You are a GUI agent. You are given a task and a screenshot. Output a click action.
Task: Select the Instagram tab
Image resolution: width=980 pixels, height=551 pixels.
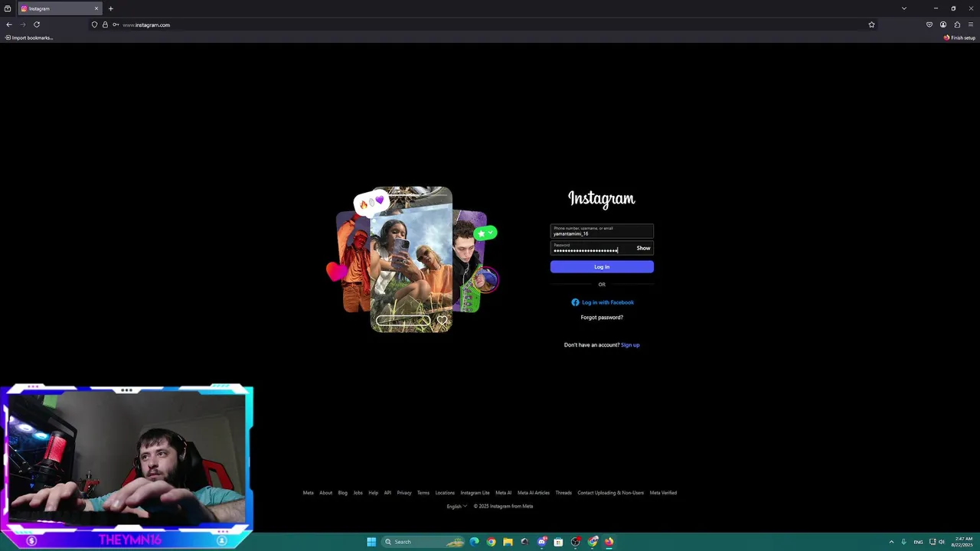point(60,8)
